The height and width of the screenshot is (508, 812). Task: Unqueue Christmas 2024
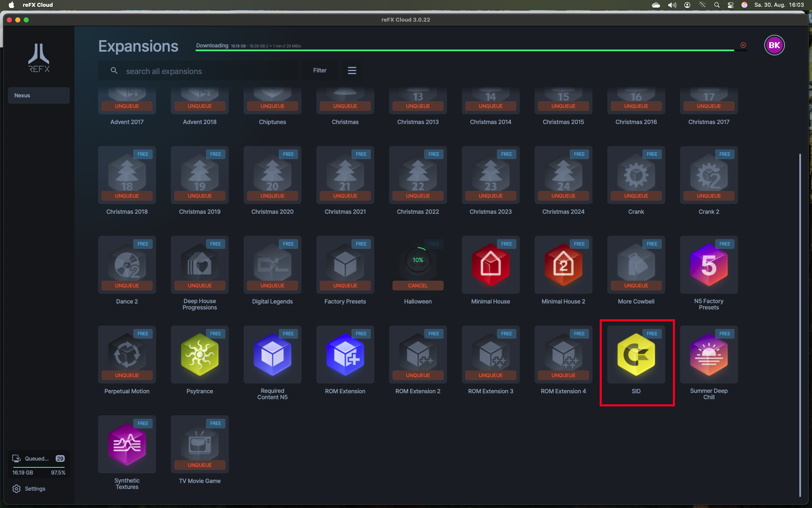563,196
